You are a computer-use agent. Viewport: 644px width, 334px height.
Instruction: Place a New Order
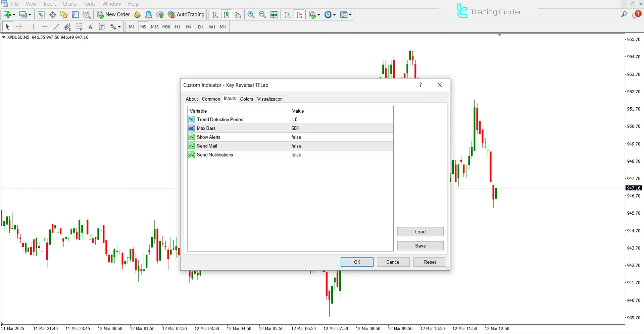(113, 14)
